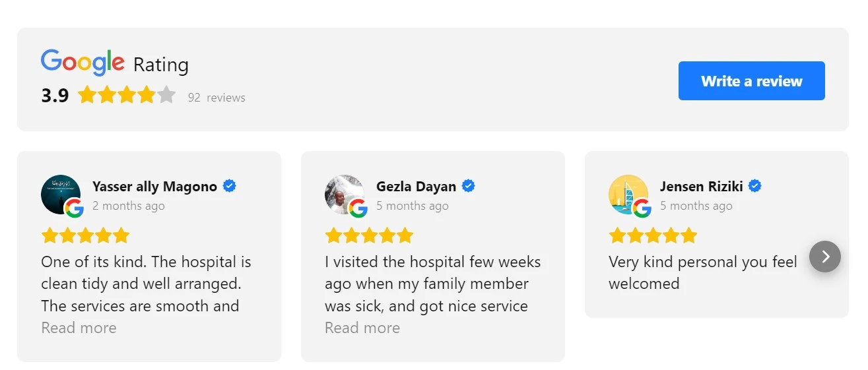Open Yasser ally Magono's profile avatar
Screen dimensions: 868x370
point(61,195)
